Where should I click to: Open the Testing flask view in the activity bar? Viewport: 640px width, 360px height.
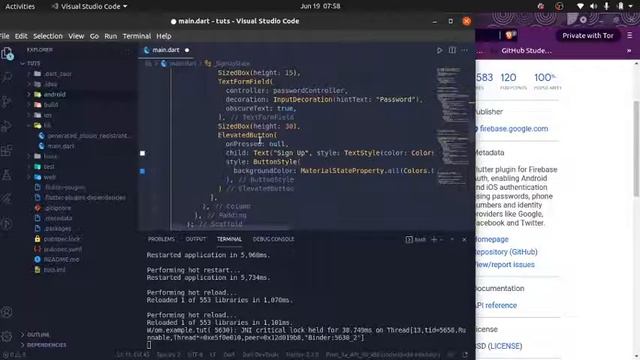pyautogui.click(x=7, y=175)
